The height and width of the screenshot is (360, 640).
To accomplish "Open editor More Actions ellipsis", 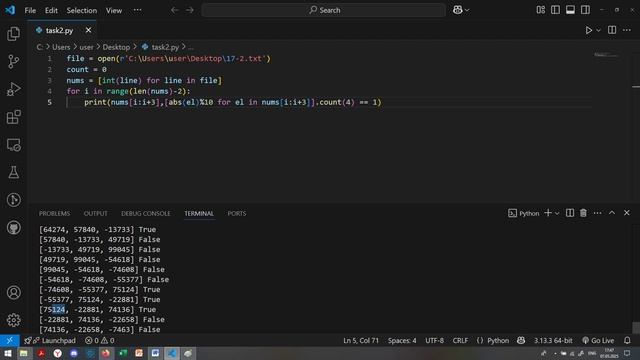I will [627, 30].
